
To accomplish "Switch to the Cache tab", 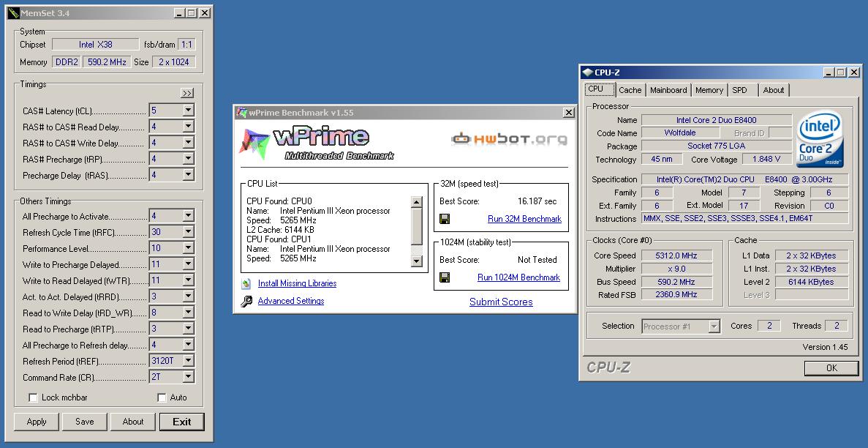I will coord(630,90).
